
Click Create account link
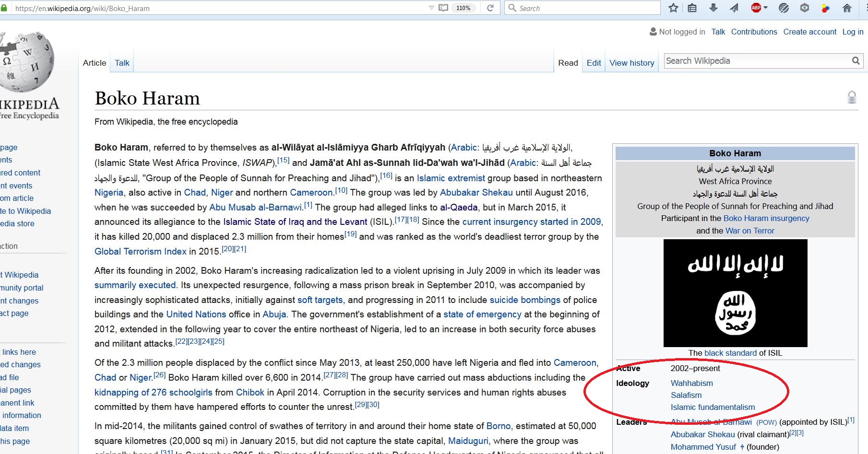point(810,32)
